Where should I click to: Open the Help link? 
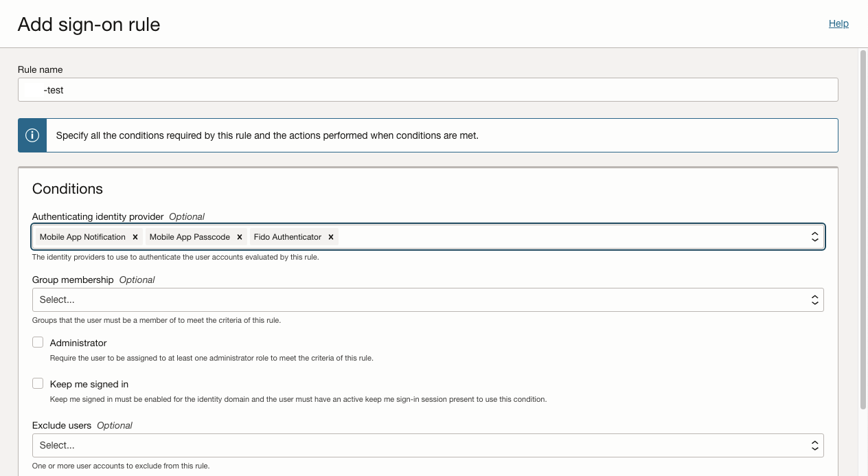[838, 23]
